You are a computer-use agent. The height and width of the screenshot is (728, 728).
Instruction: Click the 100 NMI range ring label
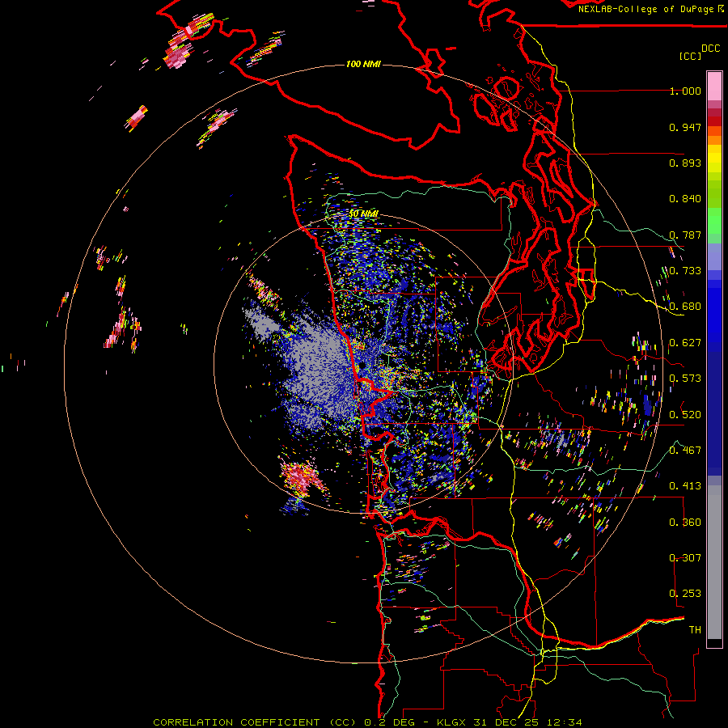pos(363,64)
